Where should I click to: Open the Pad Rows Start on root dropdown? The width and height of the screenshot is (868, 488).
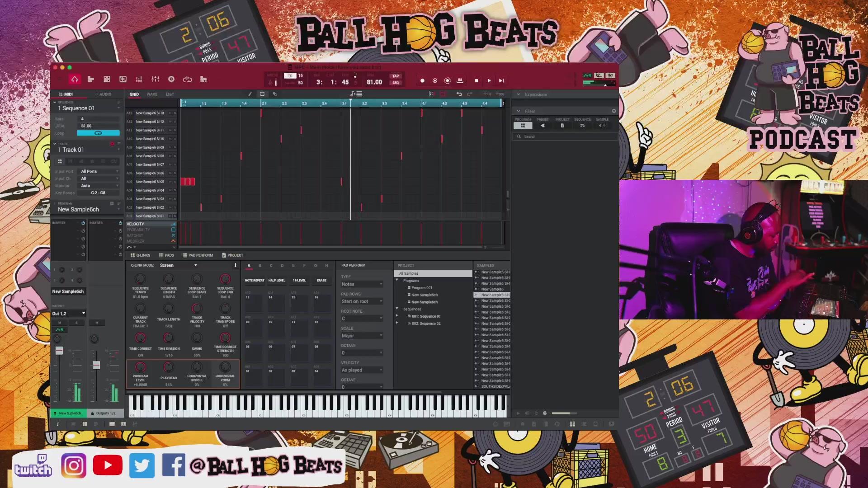pos(362,301)
